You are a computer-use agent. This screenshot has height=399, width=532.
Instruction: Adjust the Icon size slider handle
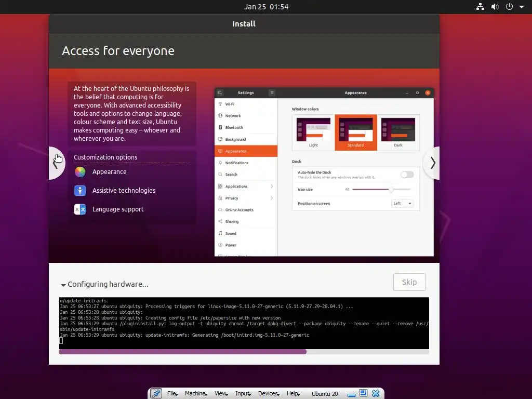391,190
